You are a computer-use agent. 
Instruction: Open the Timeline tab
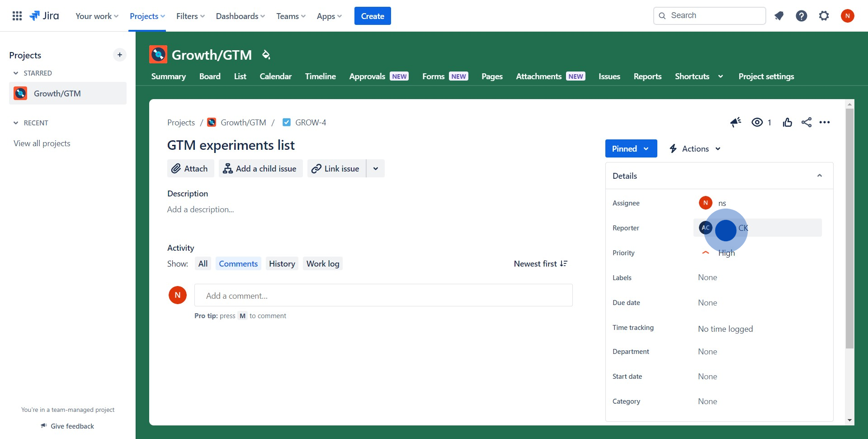320,76
